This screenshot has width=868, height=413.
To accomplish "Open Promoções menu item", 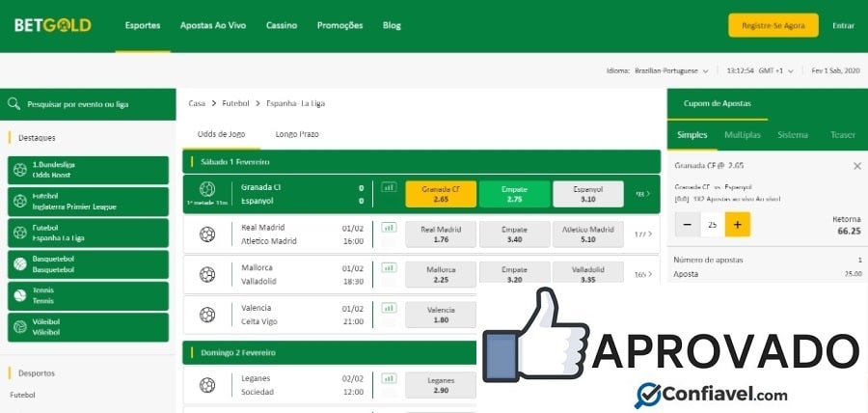I will pyautogui.click(x=339, y=25).
